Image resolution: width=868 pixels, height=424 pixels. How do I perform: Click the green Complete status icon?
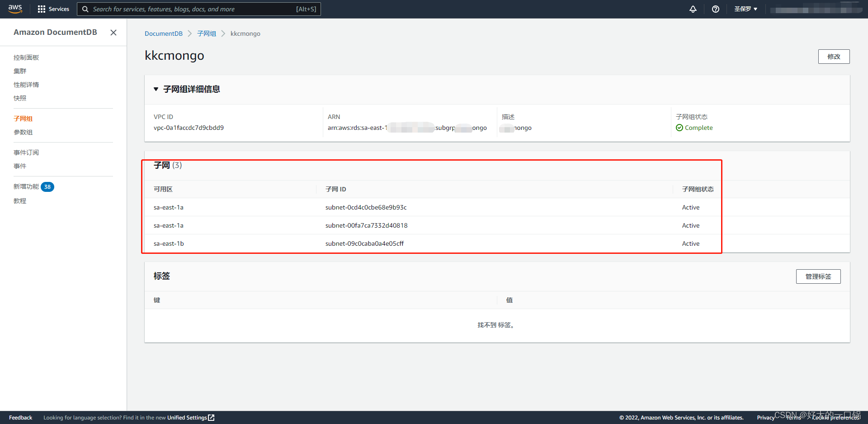679,128
